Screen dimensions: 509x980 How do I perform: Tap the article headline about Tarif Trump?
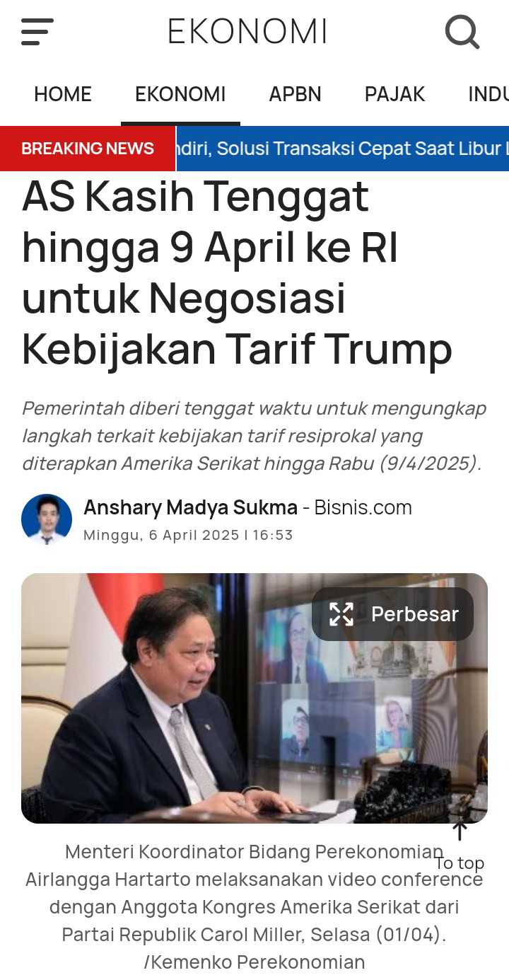(x=237, y=273)
